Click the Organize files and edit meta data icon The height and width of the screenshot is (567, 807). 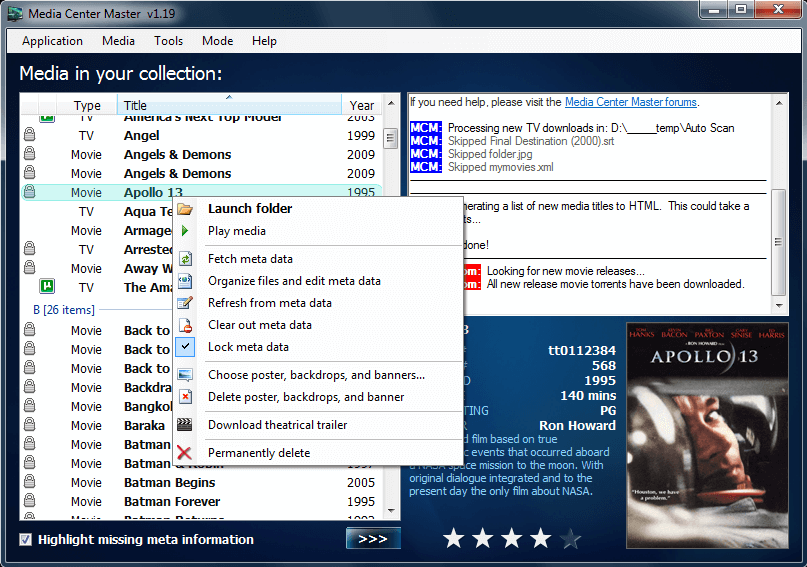[185, 281]
